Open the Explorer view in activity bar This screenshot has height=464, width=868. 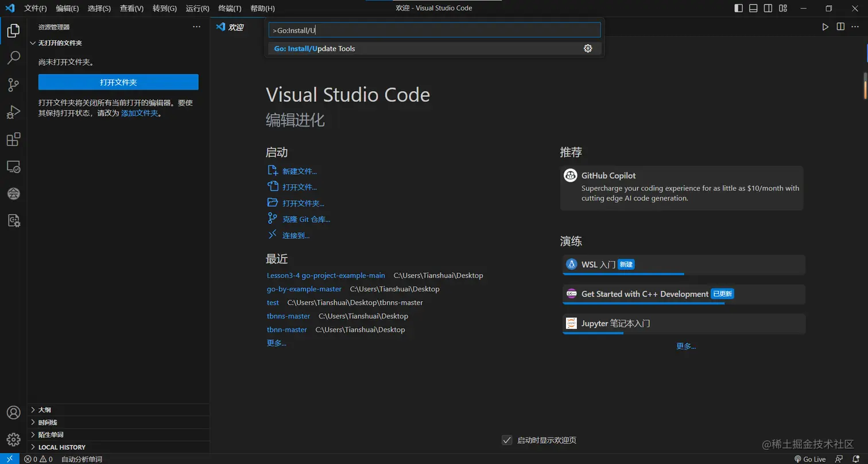[x=13, y=30]
